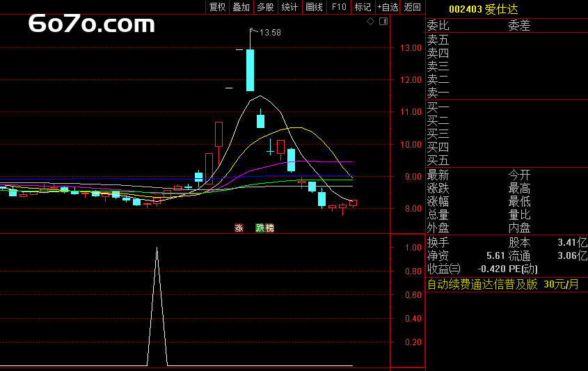Click the 今开 open label
This screenshot has height=371, width=588.
[x=519, y=175]
